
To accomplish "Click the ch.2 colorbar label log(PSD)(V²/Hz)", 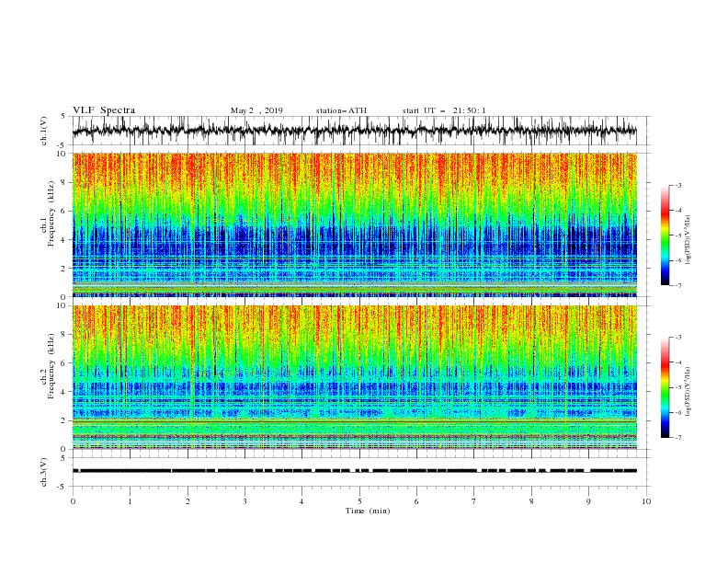I will pyautogui.click(x=688, y=392).
